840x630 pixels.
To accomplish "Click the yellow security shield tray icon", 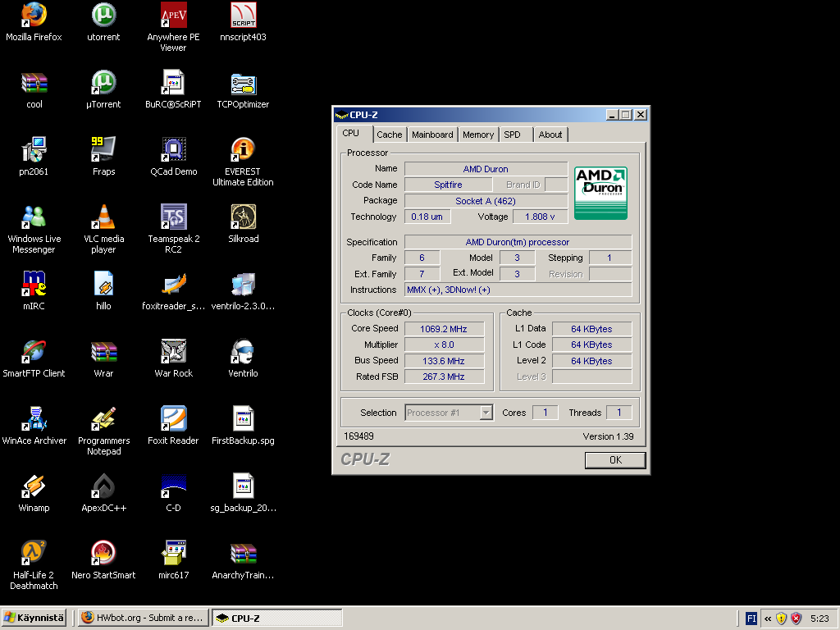I will click(781, 619).
